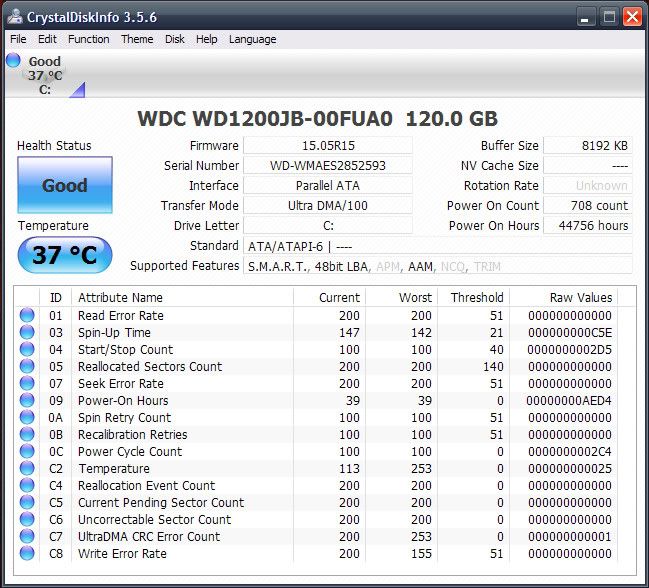Open the Help menu
649x588 pixels.
pyautogui.click(x=207, y=39)
